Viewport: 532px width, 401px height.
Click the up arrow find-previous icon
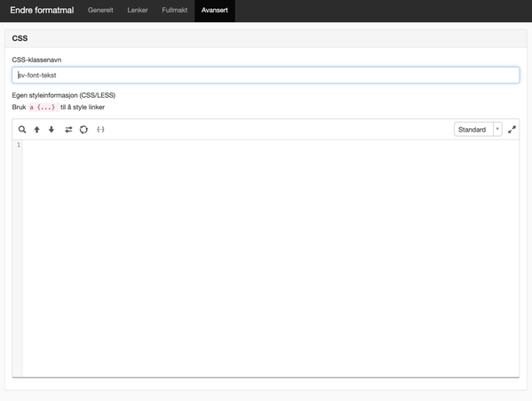coord(36,129)
